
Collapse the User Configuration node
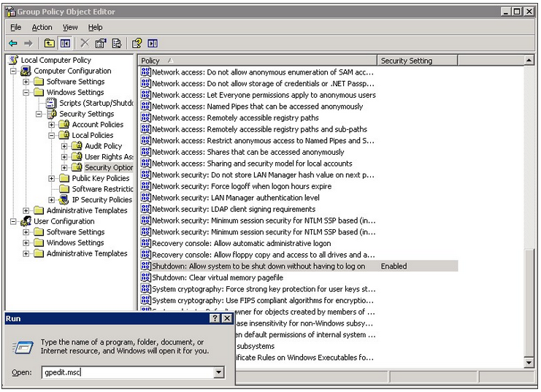(x=13, y=221)
